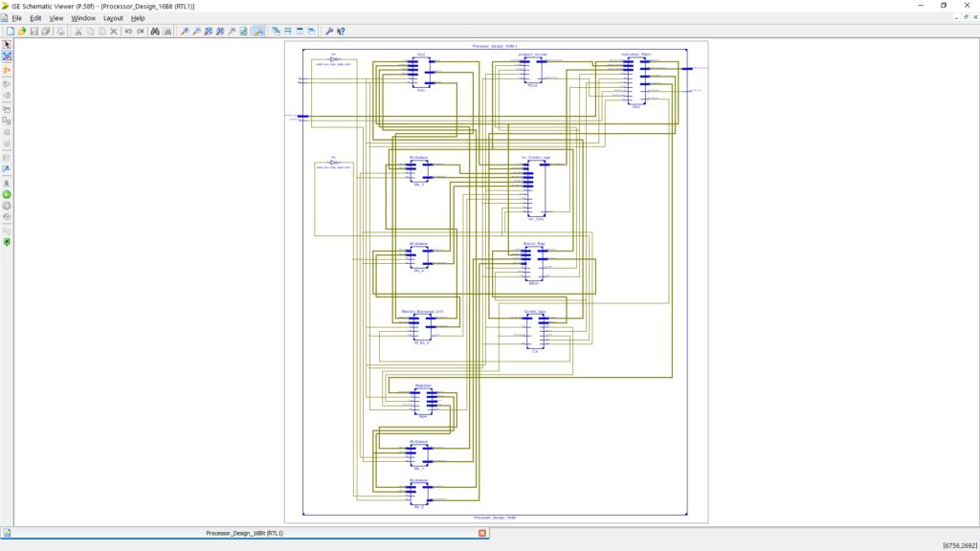Image resolution: width=980 pixels, height=551 pixels.
Task: Click the first Zoom In magnifier icon
Action: 184,32
